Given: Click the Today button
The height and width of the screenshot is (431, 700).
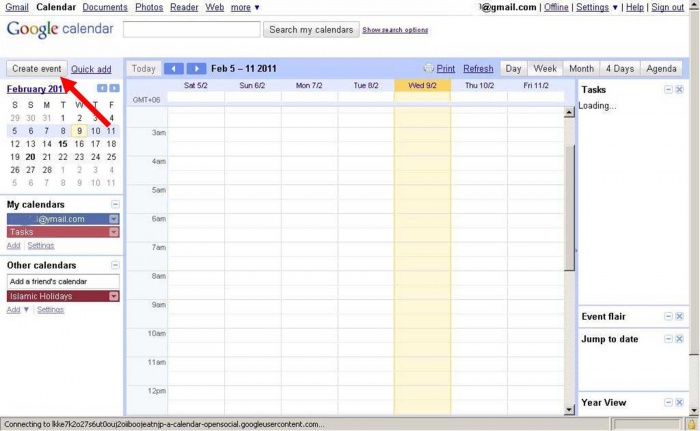Looking at the screenshot, I should click(143, 69).
